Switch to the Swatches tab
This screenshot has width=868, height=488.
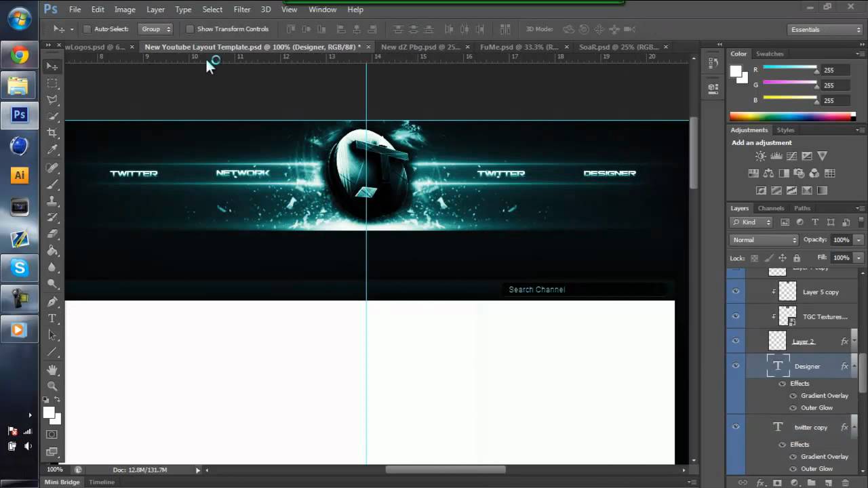(769, 54)
